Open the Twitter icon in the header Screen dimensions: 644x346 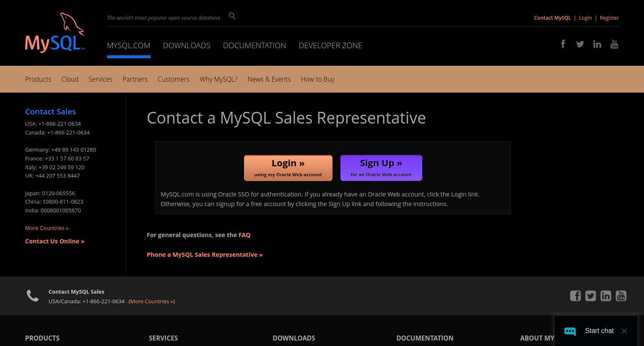pos(580,44)
